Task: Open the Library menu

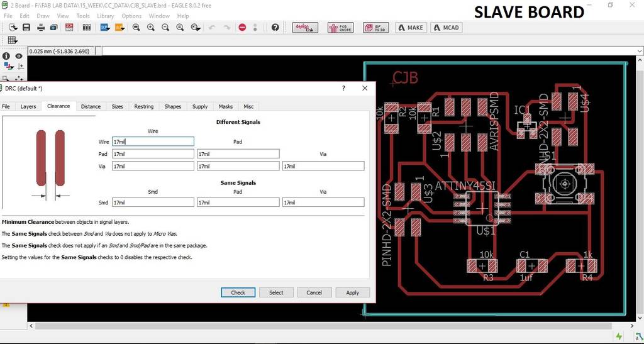Action: tap(105, 16)
